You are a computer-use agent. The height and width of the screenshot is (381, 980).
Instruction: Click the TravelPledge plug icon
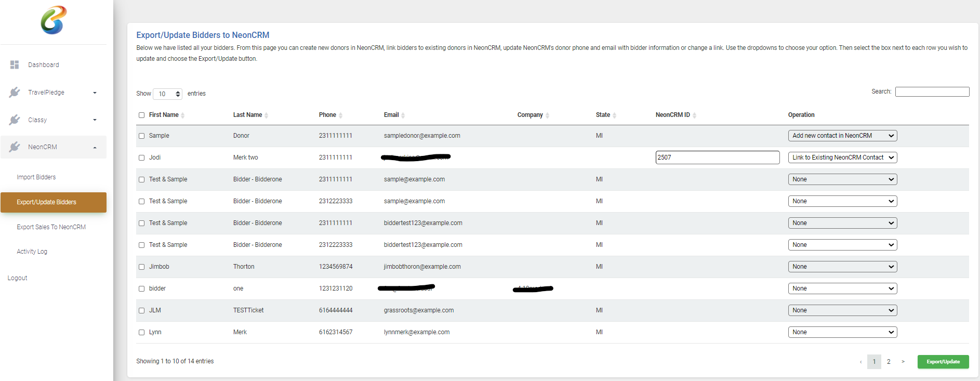[x=15, y=92]
